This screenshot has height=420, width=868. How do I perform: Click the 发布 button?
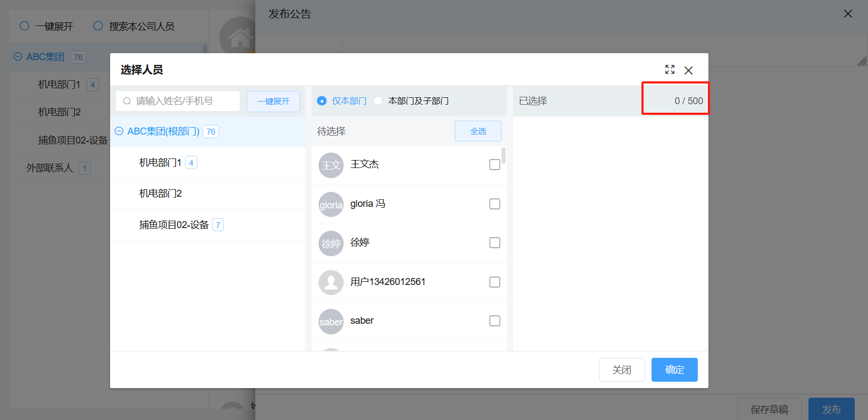coord(831,409)
